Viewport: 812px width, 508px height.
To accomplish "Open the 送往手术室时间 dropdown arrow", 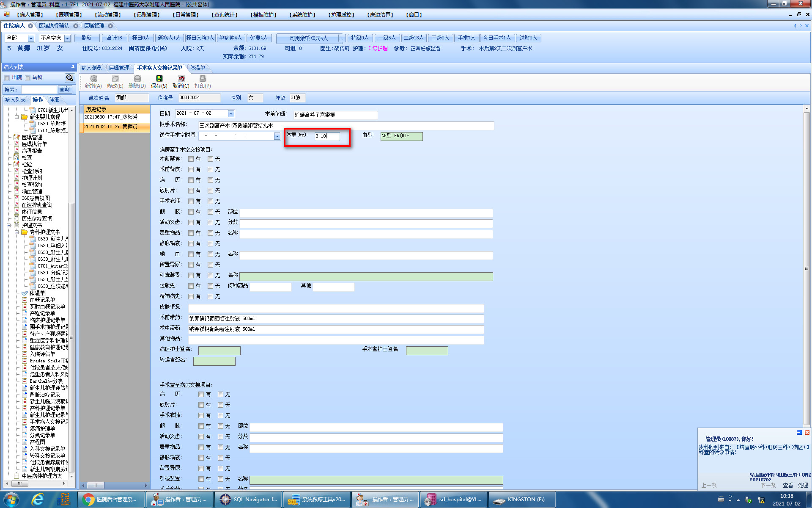I will [x=277, y=136].
